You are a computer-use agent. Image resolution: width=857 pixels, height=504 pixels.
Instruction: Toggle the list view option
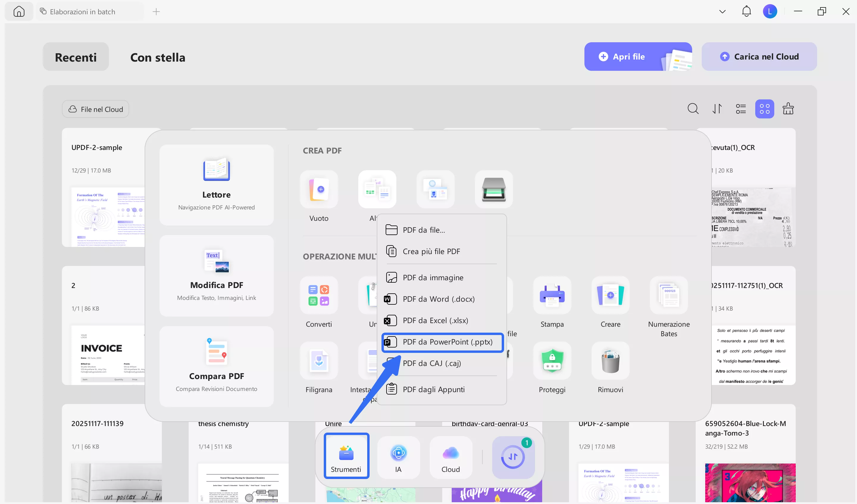[740, 109]
